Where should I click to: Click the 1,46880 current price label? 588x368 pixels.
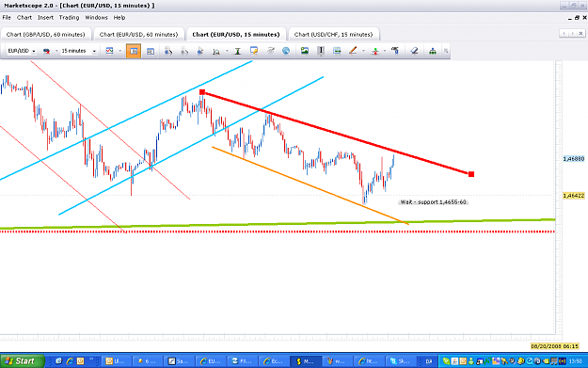(573, 159)
